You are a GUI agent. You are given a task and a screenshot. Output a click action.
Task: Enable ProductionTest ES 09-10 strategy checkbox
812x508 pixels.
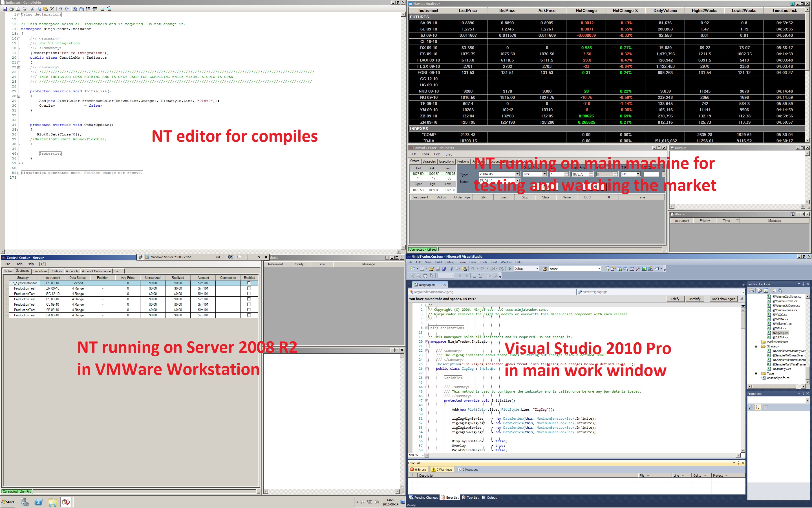[x=249, y=299]
